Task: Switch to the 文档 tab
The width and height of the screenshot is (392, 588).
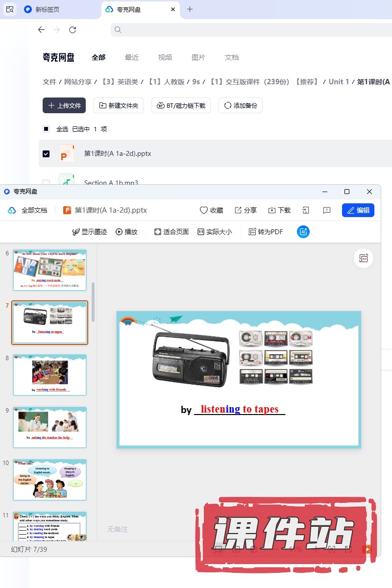Action: 232,57
